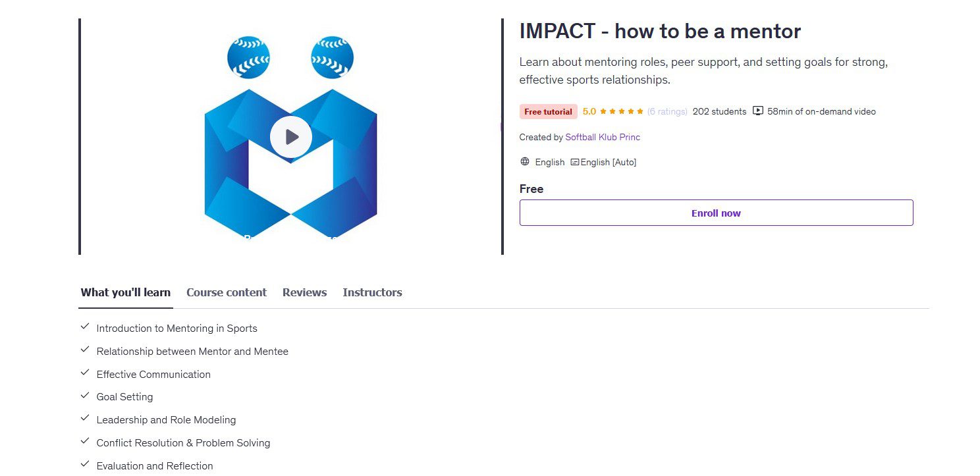This screenshot has height=476, width=980.
Task: Switch to the Course content tab
Action: pyautogui.click(x=227, y=292)
